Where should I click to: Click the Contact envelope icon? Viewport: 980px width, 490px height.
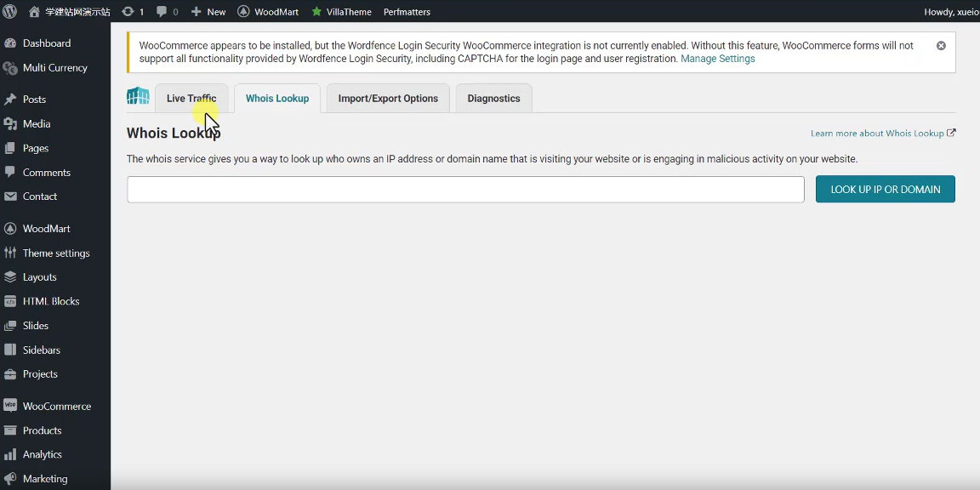(x=10, y=197)
